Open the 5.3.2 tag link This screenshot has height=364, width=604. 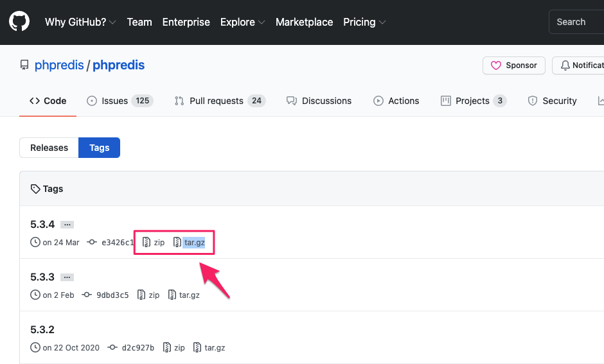point(42,330)
